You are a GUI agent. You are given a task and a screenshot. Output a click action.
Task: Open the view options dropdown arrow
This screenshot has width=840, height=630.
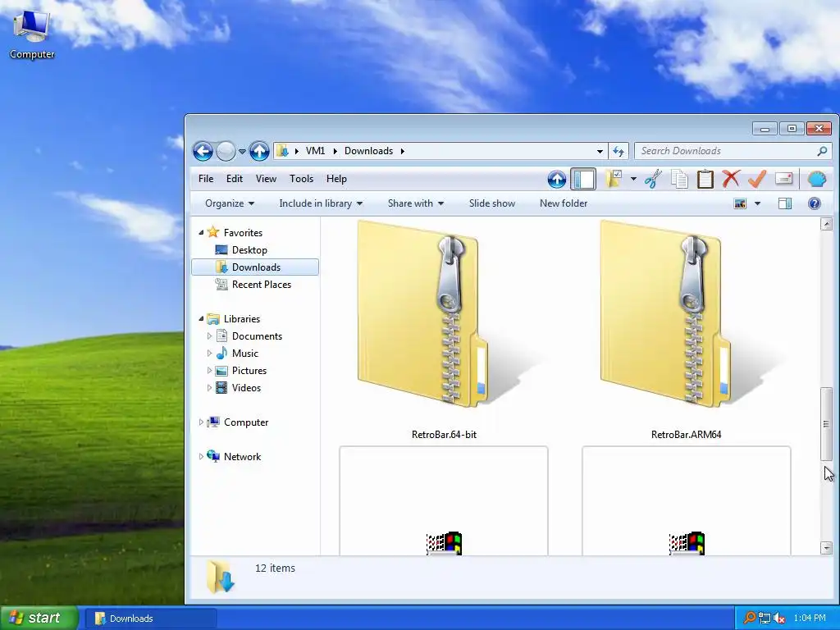coord(757,203)
